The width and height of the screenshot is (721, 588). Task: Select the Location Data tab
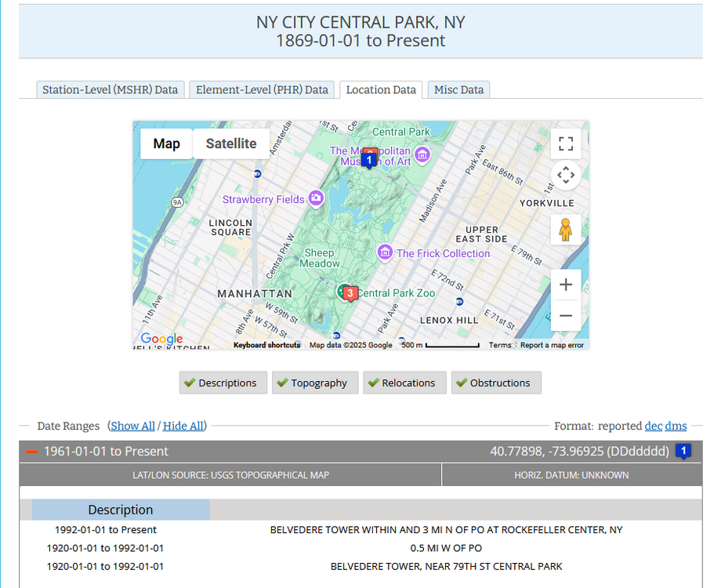(381, 89)
